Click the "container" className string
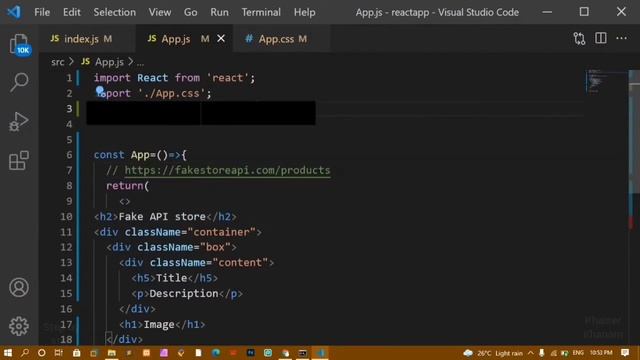Viewport: 640px width, 360px height. click(221, 232)
